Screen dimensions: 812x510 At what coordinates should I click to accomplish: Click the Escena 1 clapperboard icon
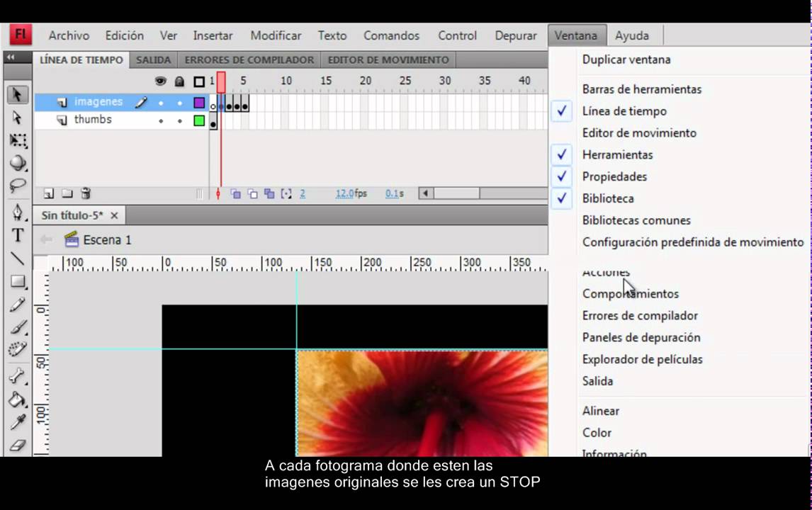[x=72, y=239]
